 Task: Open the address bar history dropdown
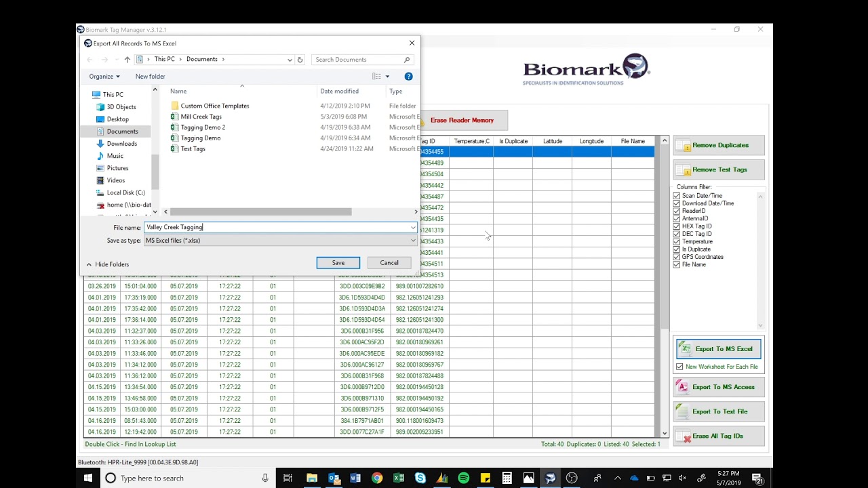point(290,60)
